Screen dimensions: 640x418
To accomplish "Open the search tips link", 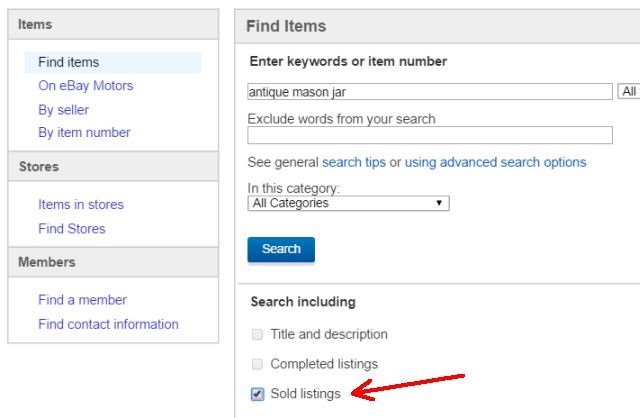I will 354,162.
